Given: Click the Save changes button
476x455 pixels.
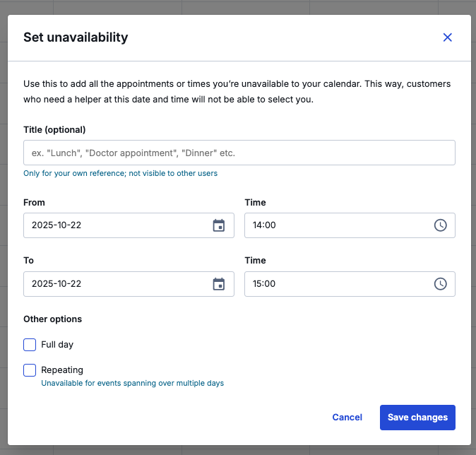Looking at the screenshot, I should 417,418.
